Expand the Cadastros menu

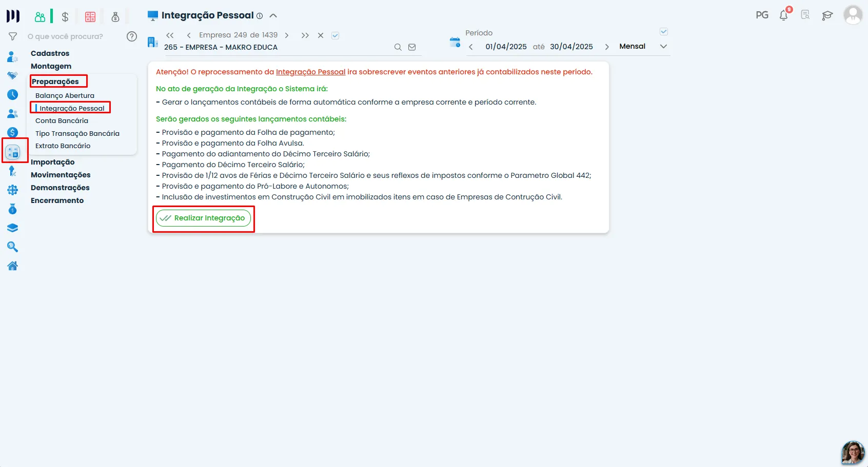pos(50,53)
